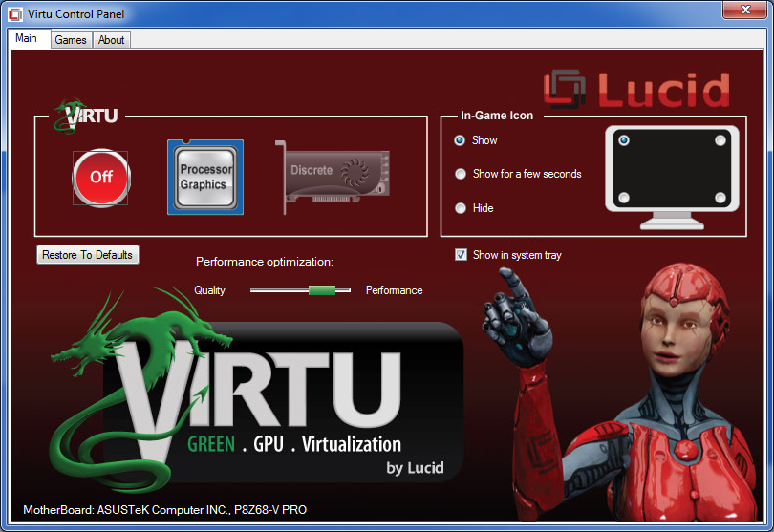Set icon position to monitor bottom-left corner

[x=624, y=198]
